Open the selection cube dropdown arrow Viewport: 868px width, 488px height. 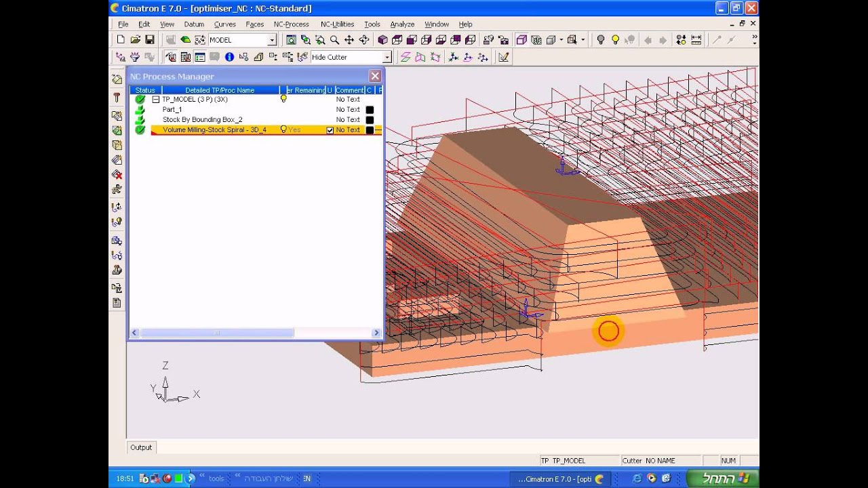click(583, 40)
